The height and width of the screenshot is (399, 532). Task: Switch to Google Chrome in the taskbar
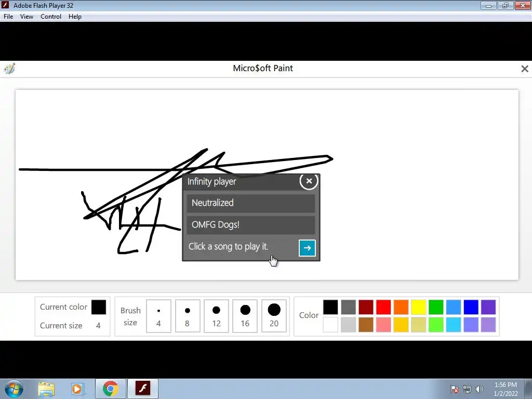click(111, 389)
